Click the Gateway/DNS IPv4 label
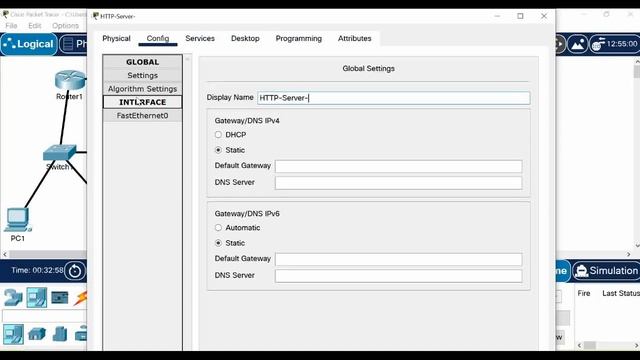Image resolution: width=640 pixels, height=360 pixels. 247,121
